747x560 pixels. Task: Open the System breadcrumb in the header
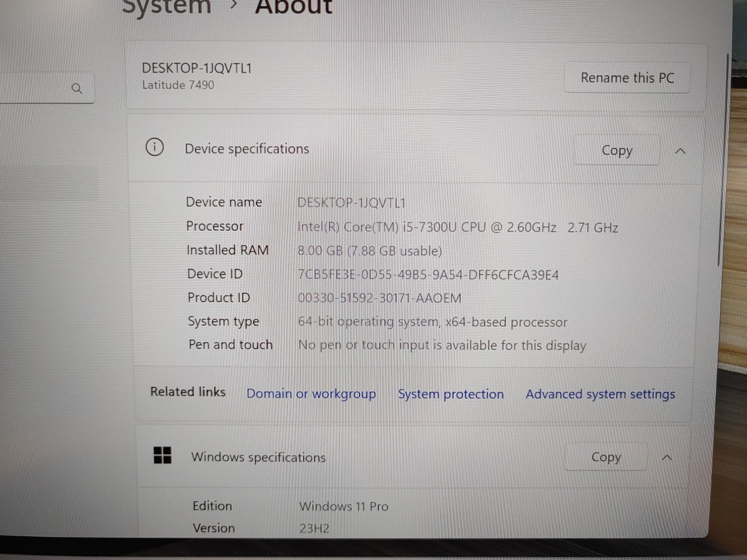click(166, 6)
